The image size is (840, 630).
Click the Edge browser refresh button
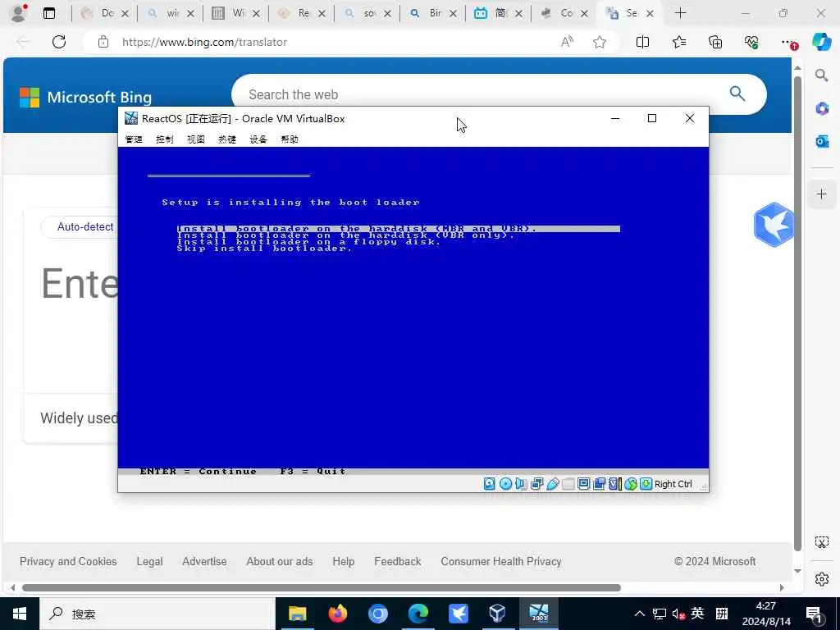[59, 42]
